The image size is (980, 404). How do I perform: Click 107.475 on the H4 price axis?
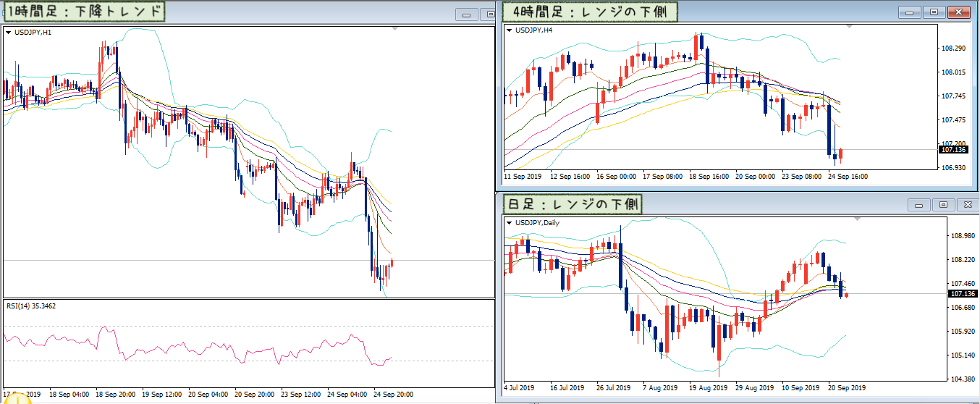coord(953,120)
